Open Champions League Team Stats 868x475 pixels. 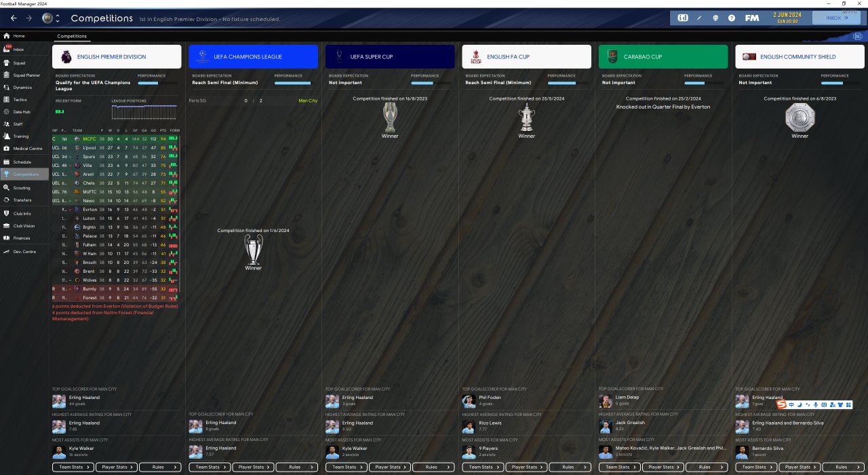click(210, 467)
